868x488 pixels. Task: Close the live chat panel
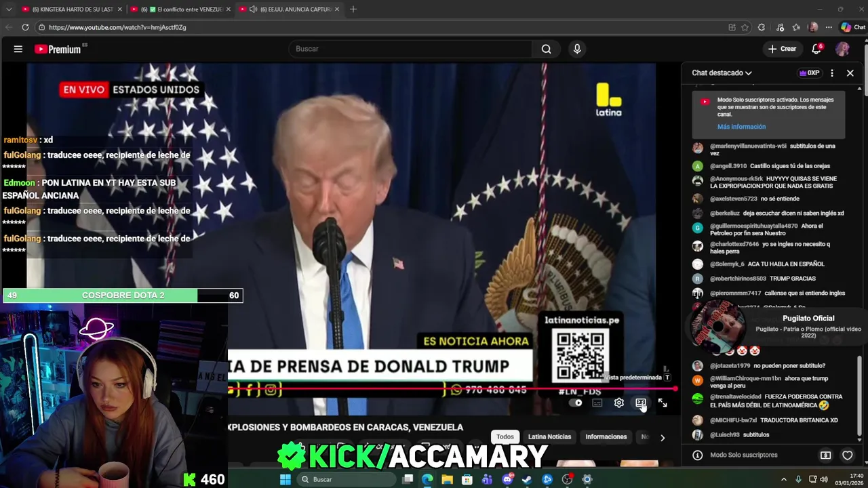pos(850,73)
